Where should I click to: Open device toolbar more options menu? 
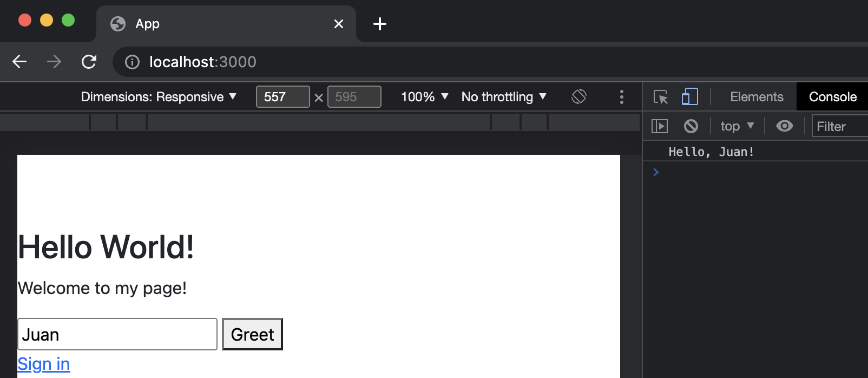pos(621,97)
